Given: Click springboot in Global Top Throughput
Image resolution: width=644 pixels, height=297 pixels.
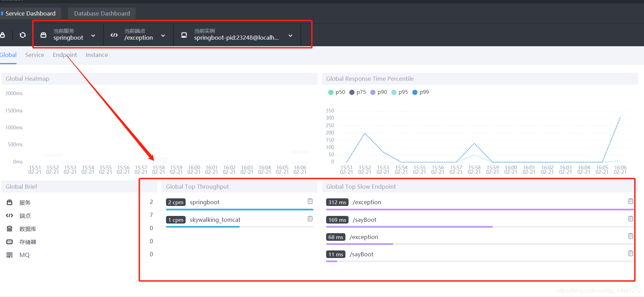Looking at the screenshot, I should click(205, 202).
